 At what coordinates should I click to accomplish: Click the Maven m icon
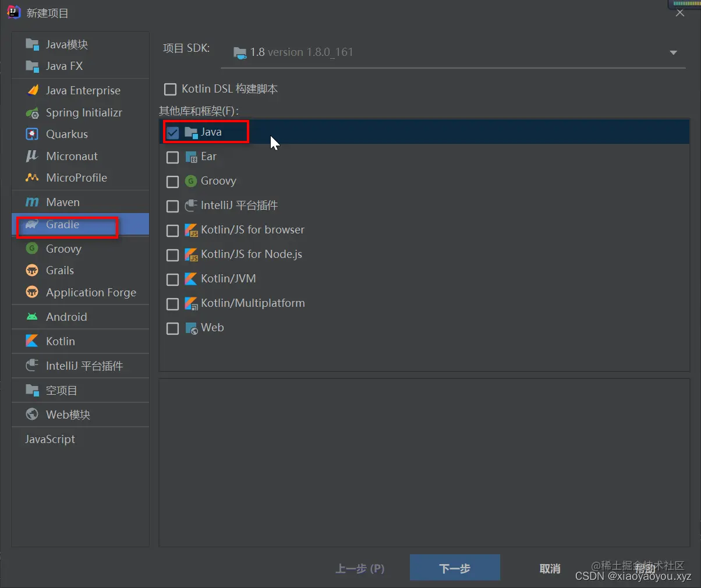pos(32,202)
